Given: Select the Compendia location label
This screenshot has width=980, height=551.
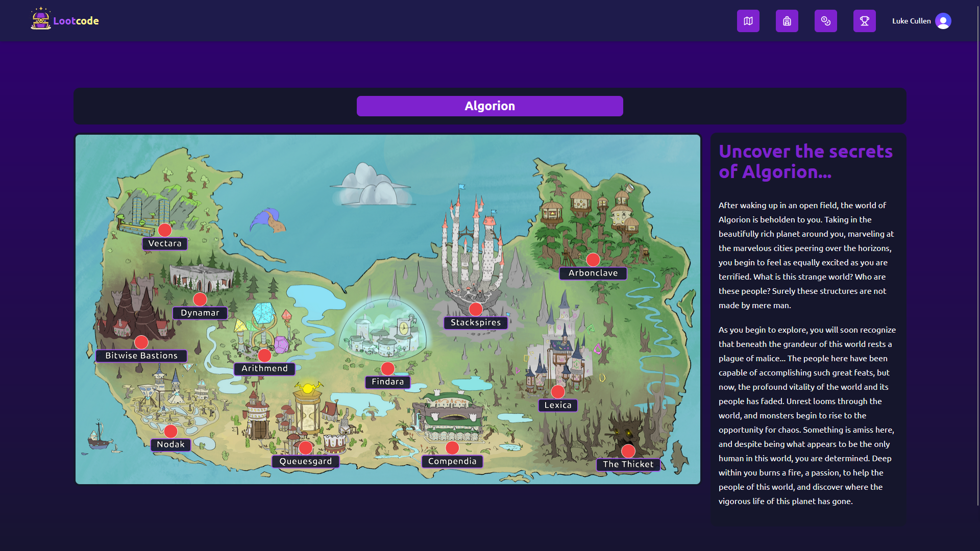Looking at the screenshot, I should click(x=452, y=462).
